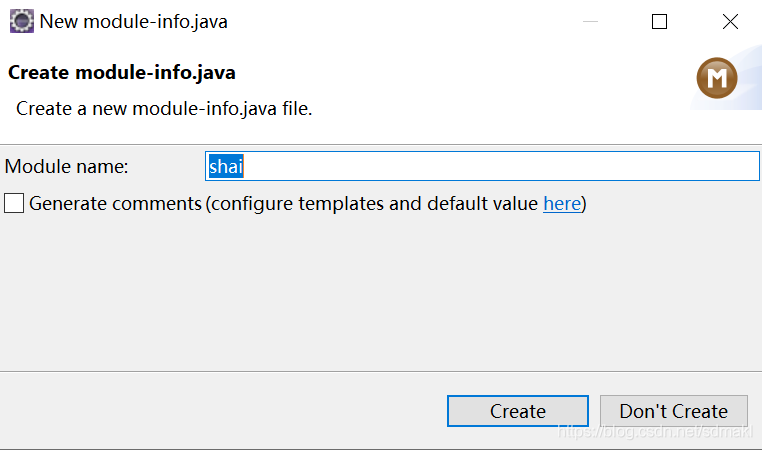Open the 'here' templates configuration link
762x450 pixels.
(x=562, y=204)
